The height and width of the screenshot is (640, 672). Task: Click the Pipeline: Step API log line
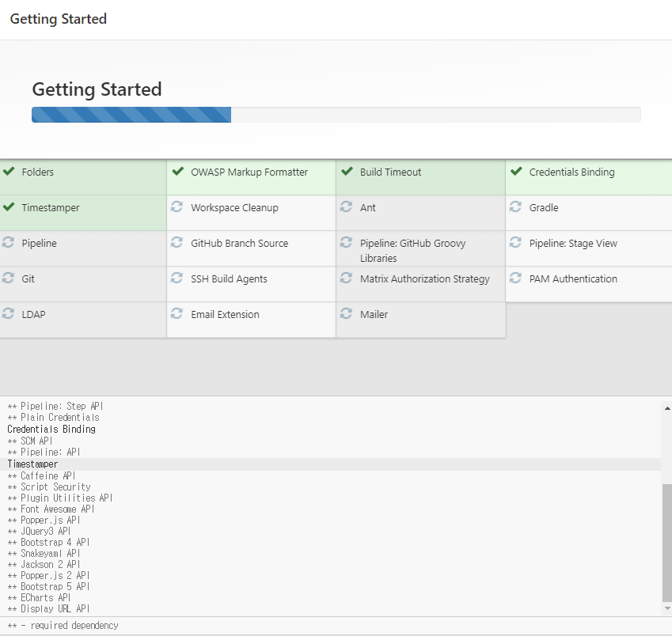[55, 406]
